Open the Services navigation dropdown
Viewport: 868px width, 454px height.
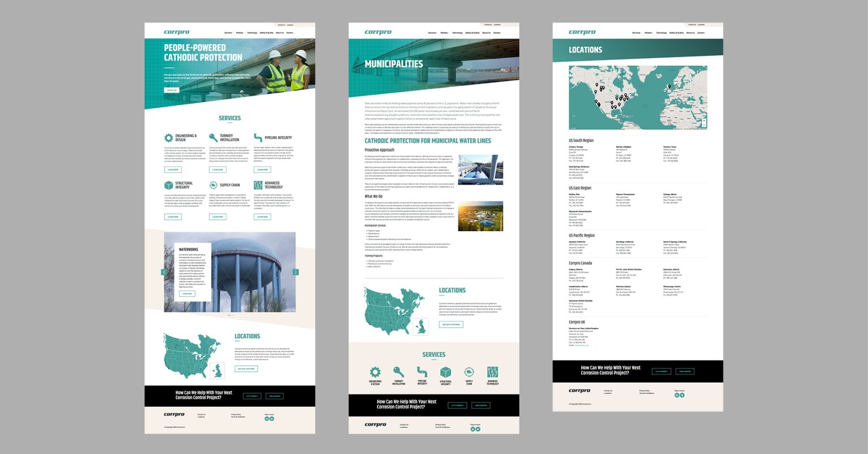[228, 33]
